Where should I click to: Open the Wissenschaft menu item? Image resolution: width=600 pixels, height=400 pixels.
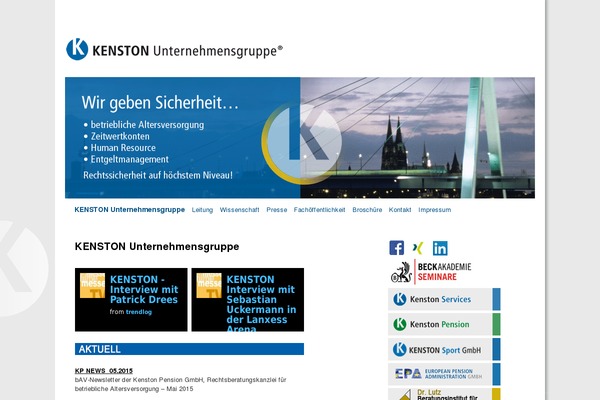click(240, 210)
